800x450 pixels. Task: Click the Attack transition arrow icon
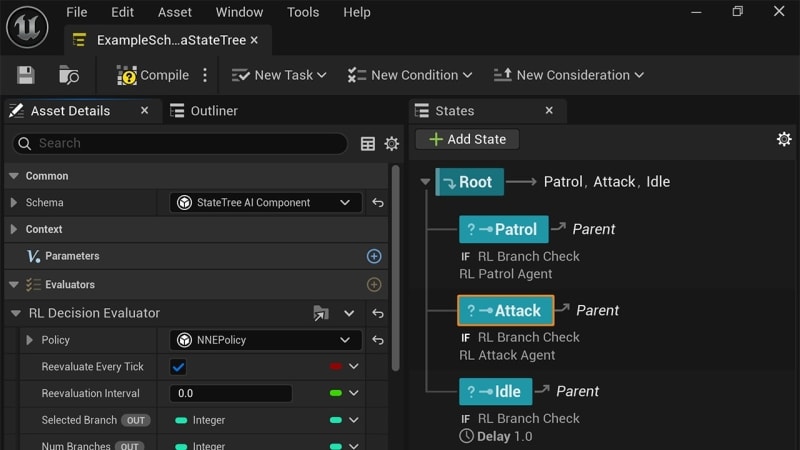(x=562, y=308)
